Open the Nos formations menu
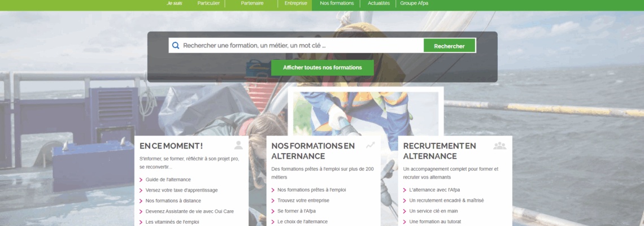This screenshot has width=644, height=226. (x=337, y=3)
